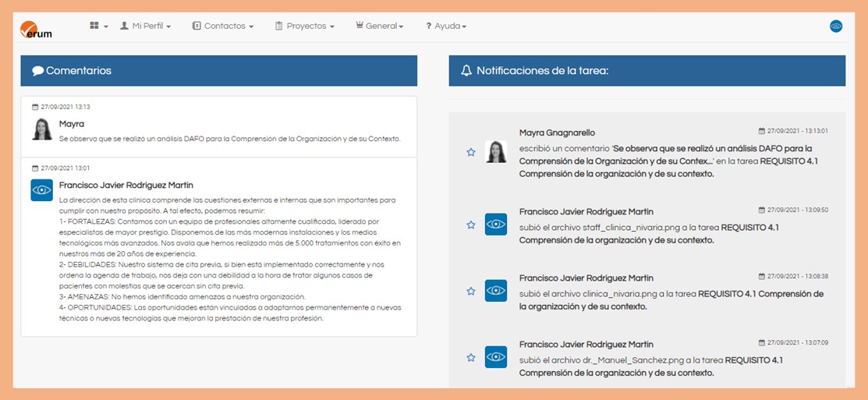Viewport: 868px width, 400px height.
Task: Click the eye avatar icon in top-right corner
Action: [x=836, y=26]
